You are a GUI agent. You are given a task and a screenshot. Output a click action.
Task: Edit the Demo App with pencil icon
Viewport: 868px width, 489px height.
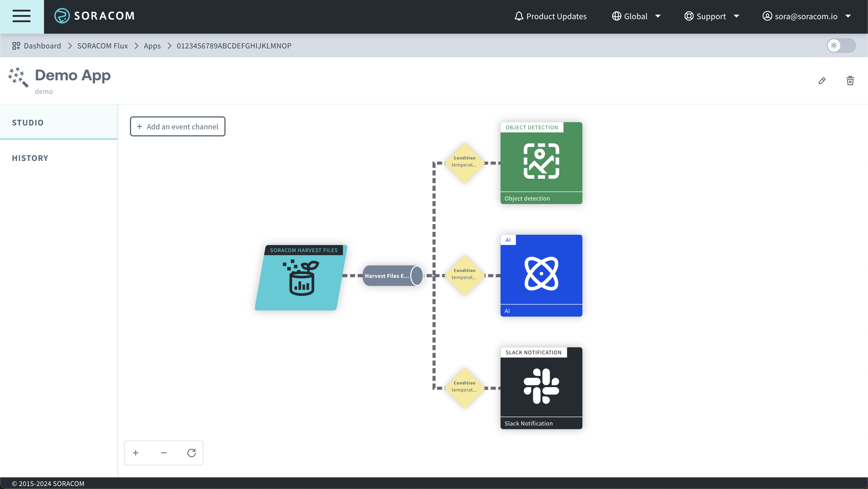click(822, 81)
